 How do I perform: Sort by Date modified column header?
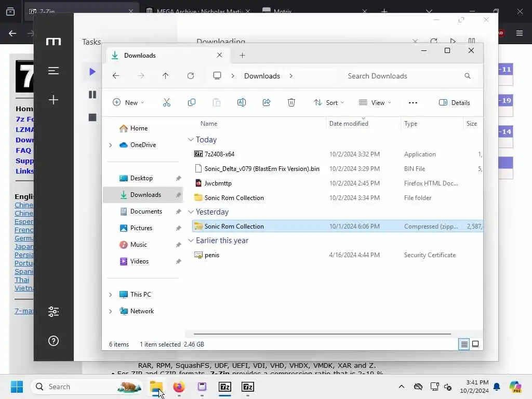pyautogui.click(x=349, y=124)
